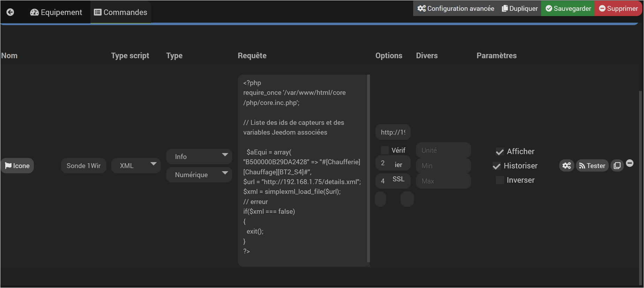644x288 pixels.
Task: Go back using the left arrow icon
Action: [10, 12]
